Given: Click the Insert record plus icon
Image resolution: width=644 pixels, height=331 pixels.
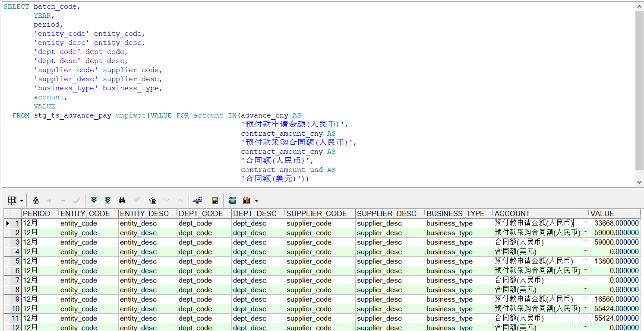Looking at the screenshot, I should (x=49, y=201).
